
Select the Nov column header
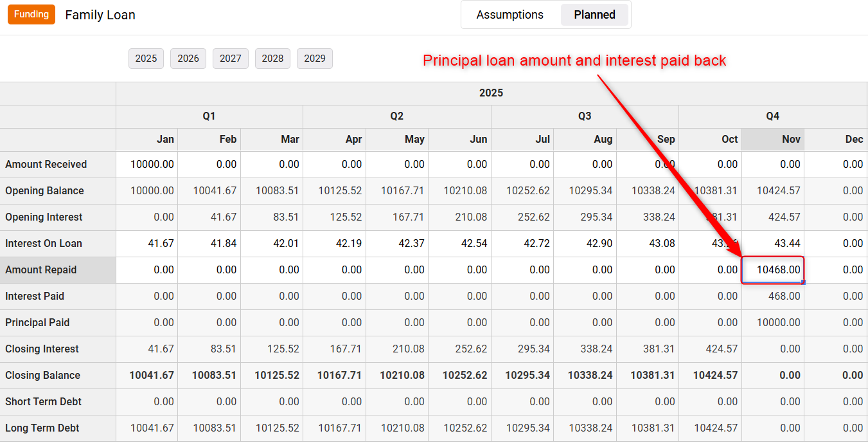coord(773,140)
